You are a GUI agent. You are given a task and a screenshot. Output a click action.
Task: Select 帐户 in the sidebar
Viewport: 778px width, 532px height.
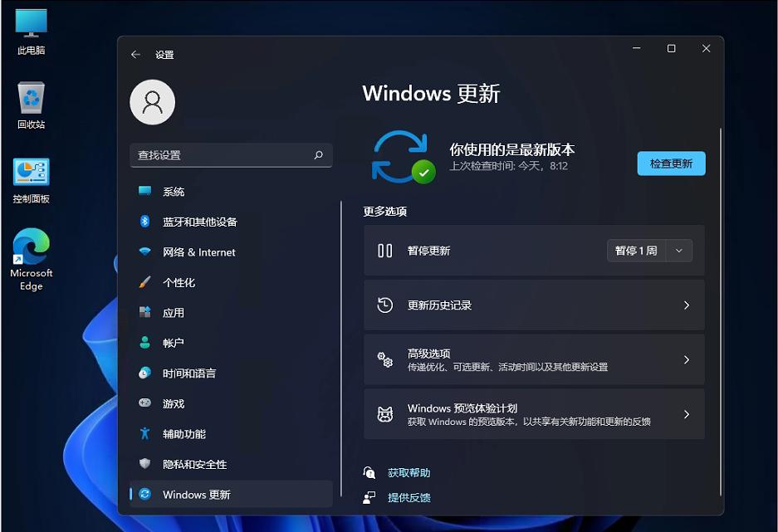click(x=231, y=343)
